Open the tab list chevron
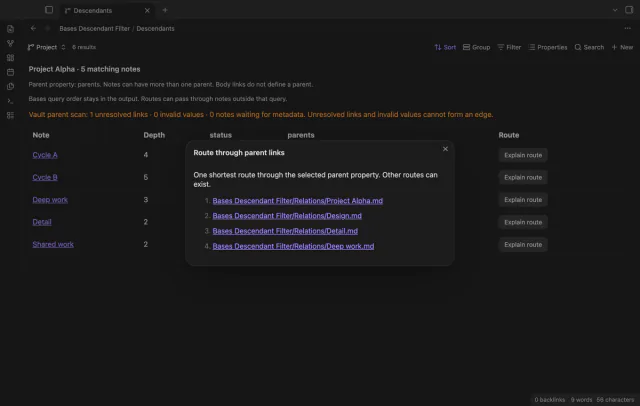Image resolution: width=640 pixels, height=406 pixels. (615, 10)
